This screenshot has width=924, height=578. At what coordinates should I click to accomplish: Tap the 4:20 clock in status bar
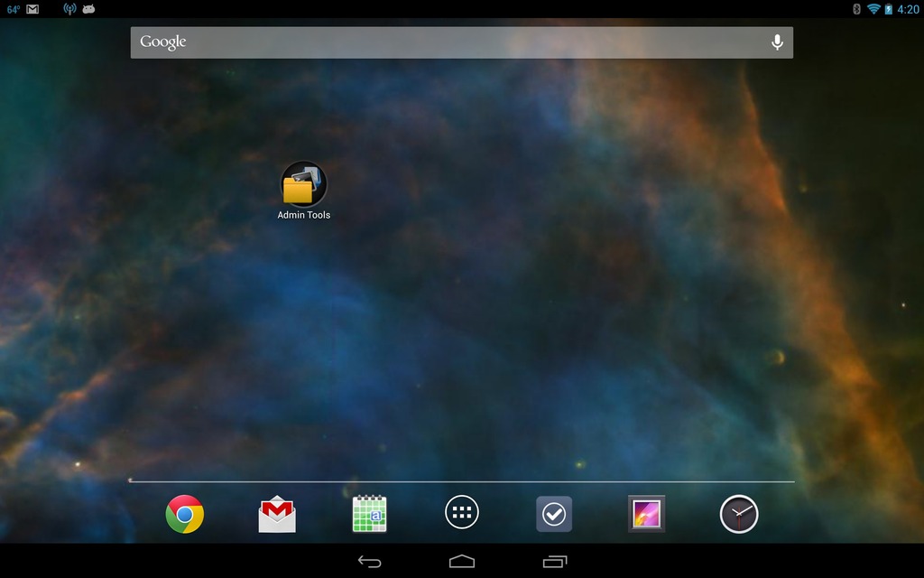[908, 9]
